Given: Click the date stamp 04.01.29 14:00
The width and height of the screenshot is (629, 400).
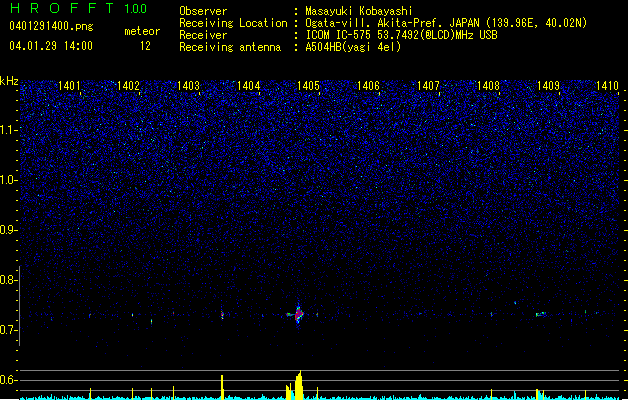Looking at the screenshot, I should coord(51,46).
